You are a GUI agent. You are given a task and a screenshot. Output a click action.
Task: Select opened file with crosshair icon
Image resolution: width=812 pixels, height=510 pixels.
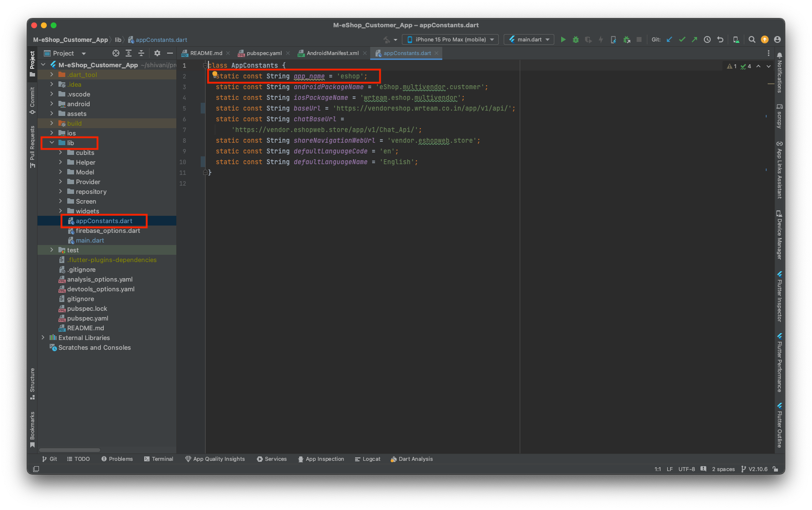116,53
